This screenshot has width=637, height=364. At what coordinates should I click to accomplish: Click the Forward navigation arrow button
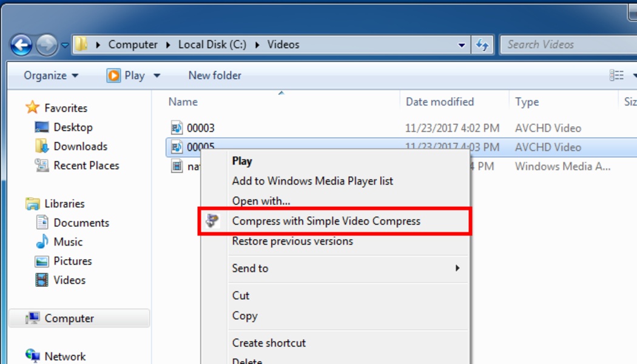(46, 44)
